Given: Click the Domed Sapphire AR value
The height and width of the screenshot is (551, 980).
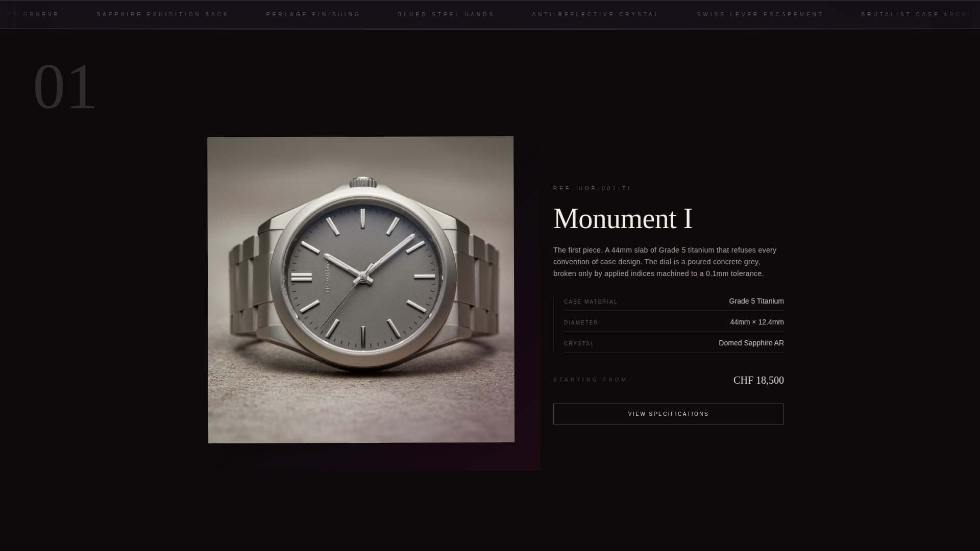Looking at the screenshot, I should (751, 343).
